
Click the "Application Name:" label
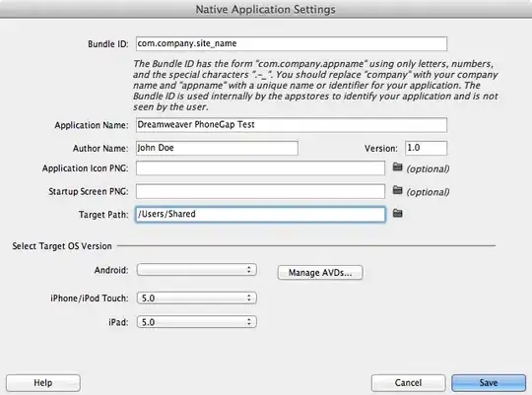coord(92,125)
